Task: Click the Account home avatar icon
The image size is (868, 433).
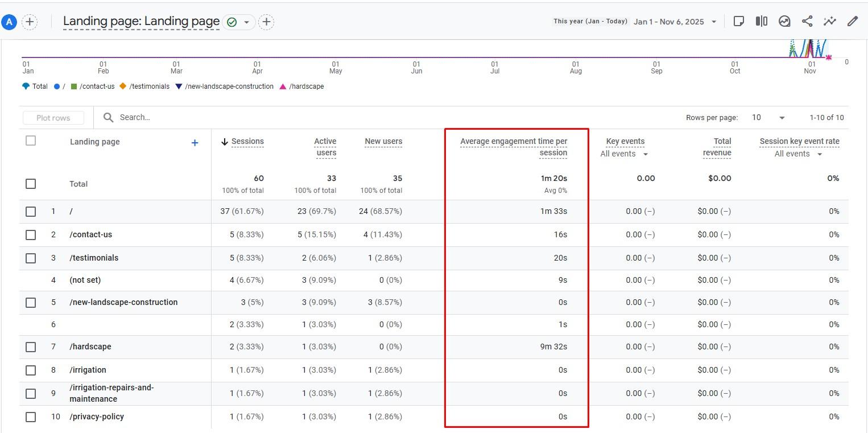Action: (9, 21)
